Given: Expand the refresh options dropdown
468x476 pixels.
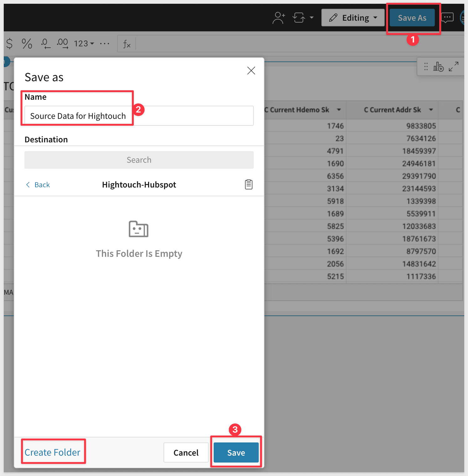Looking at the screenshot, I should [312, 18].
